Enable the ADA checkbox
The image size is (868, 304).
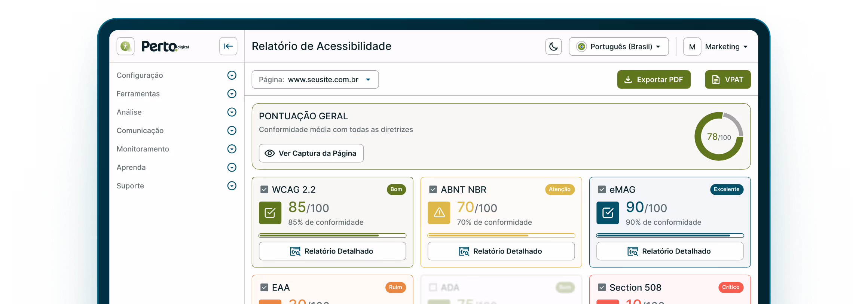(433, 287)
